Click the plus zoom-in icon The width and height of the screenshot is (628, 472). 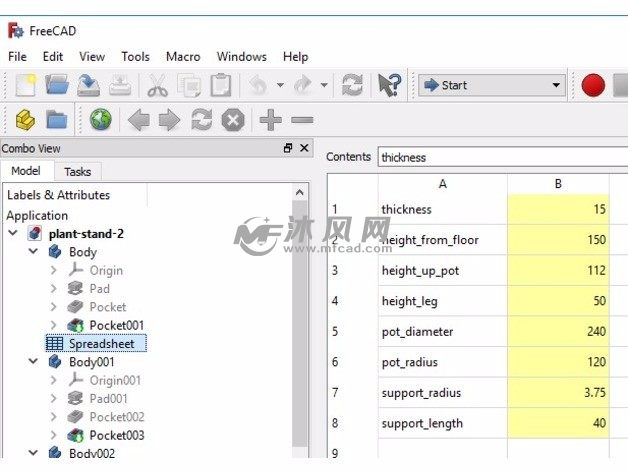click(x=270, y=121)
